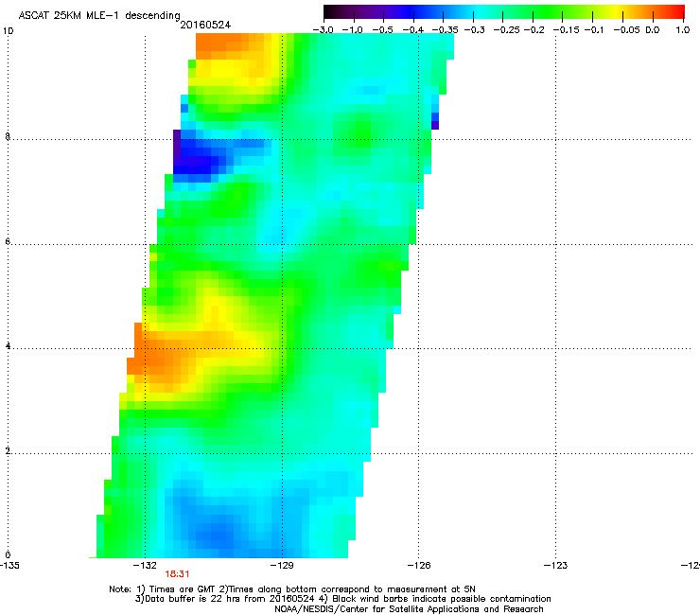Choose the -0.3 label on the color scale
Screen dimensions: 700x615
pyautogui.click(x=475, y=30)
